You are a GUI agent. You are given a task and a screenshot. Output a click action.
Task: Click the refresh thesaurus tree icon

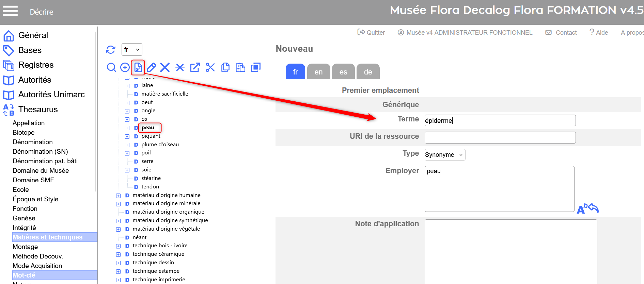point(111,50)
